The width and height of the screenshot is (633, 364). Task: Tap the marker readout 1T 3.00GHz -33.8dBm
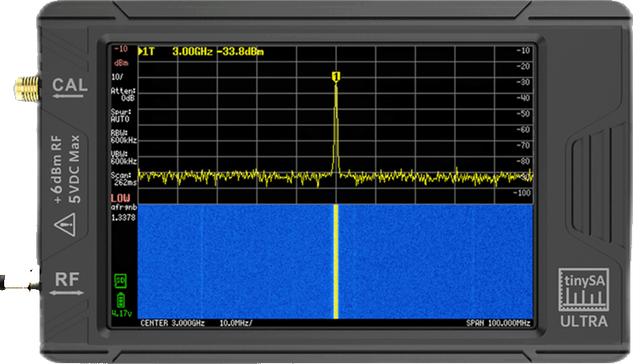click(201, 51)
